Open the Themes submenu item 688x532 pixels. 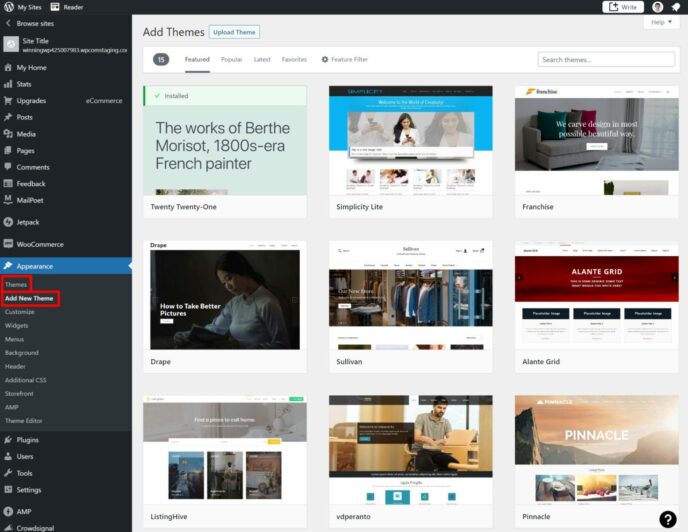click(16, 284)
